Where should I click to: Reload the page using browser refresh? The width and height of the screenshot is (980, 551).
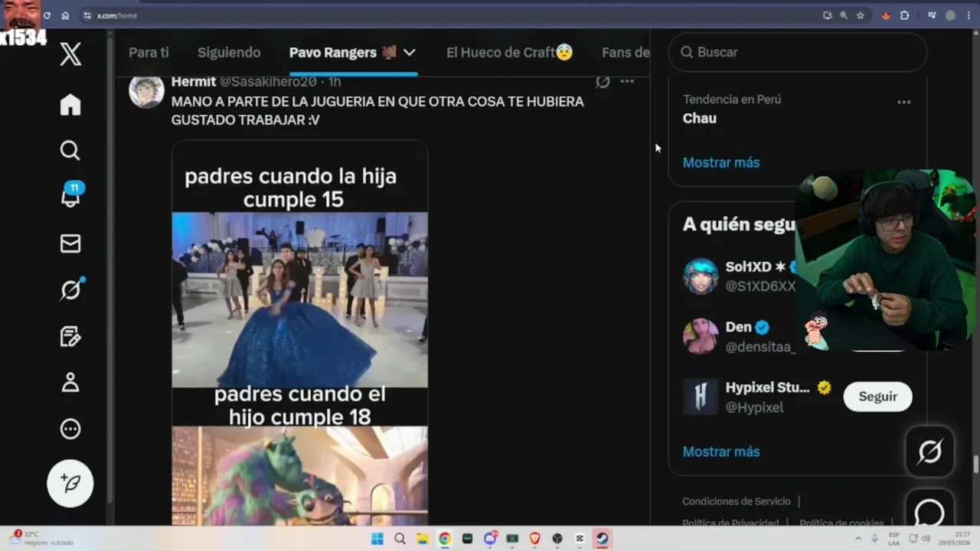[x=47, y=15]
